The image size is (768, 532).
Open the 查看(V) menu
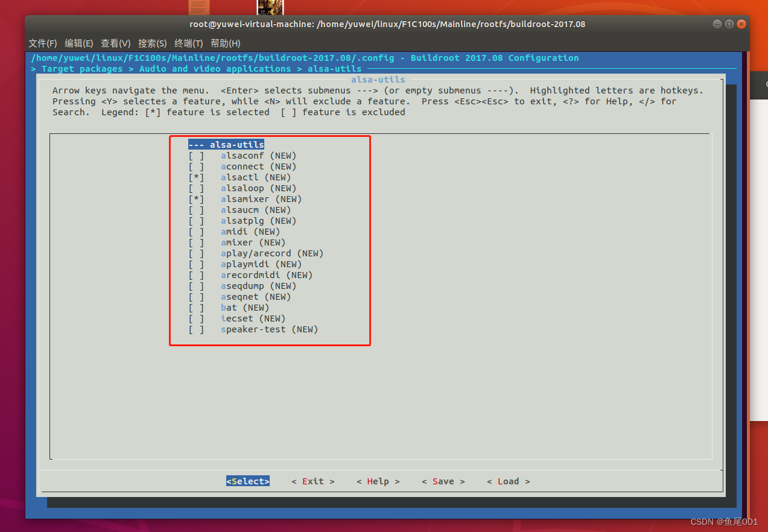(x=115, y=43)
